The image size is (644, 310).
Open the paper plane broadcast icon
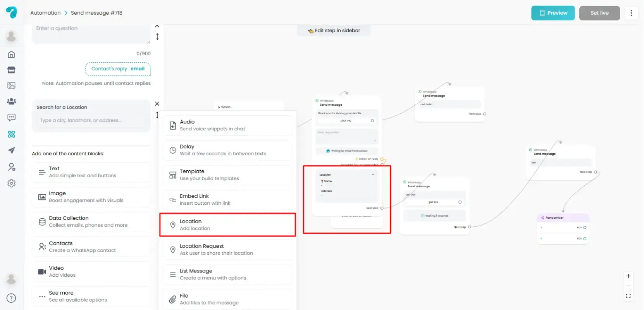[11, 151]
